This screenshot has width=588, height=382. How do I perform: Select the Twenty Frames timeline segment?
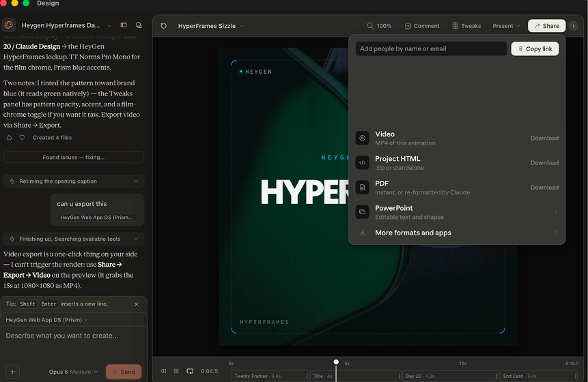270,376
